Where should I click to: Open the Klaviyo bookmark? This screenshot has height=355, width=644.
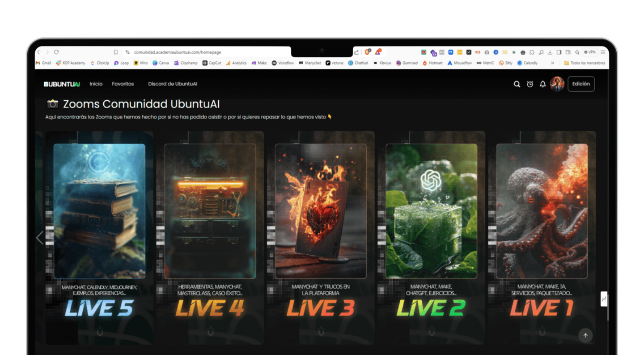382,63
